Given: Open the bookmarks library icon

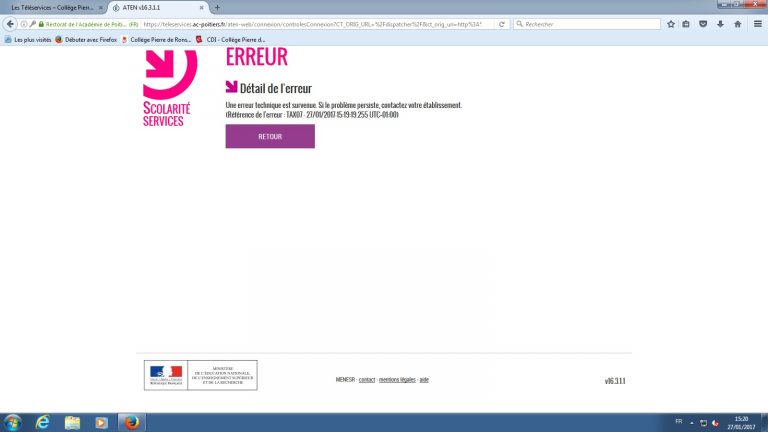Looking at the screenshot, I should click(x=686, y=24).
